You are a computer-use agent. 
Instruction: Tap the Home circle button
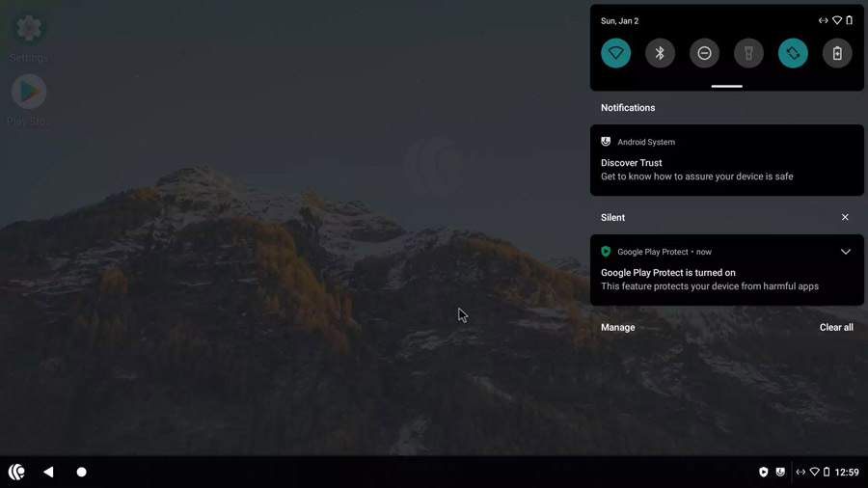[81, 472]
